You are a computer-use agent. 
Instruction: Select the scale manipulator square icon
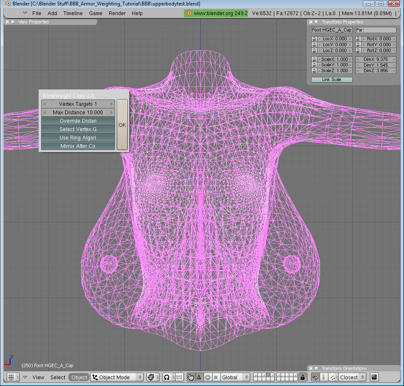(x=216, y=377)
